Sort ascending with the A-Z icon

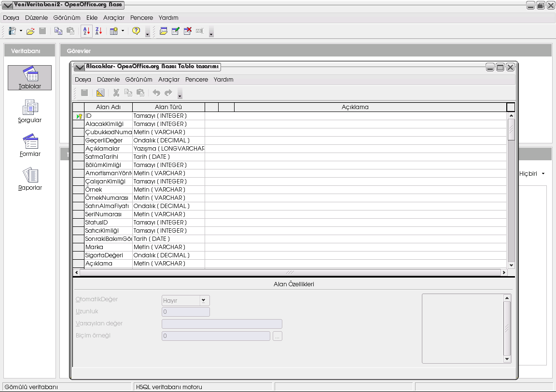point(86,31)
